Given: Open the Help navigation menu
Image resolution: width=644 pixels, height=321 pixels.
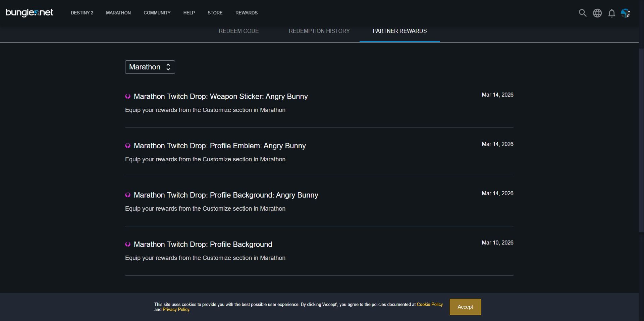Looking at the screenshot, I should 189,13.
